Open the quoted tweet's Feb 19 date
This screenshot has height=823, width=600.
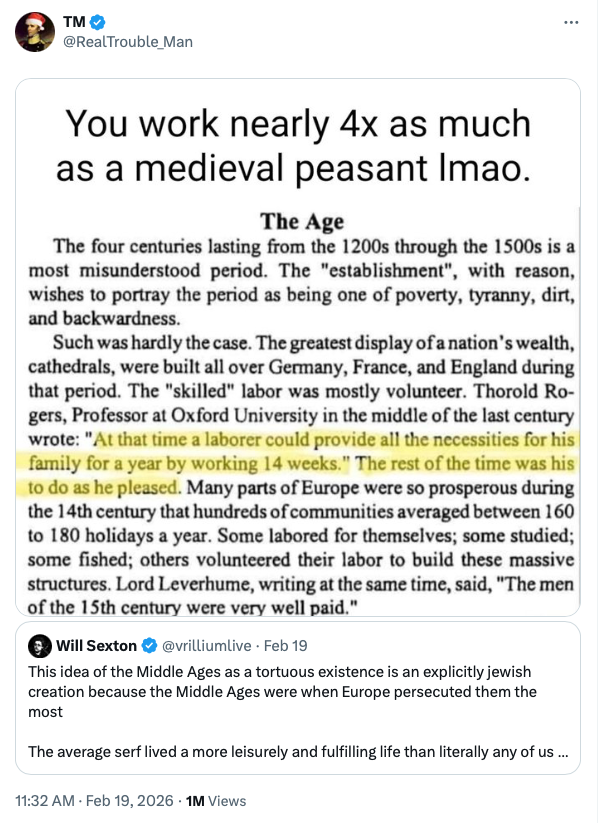pos(285,645)
